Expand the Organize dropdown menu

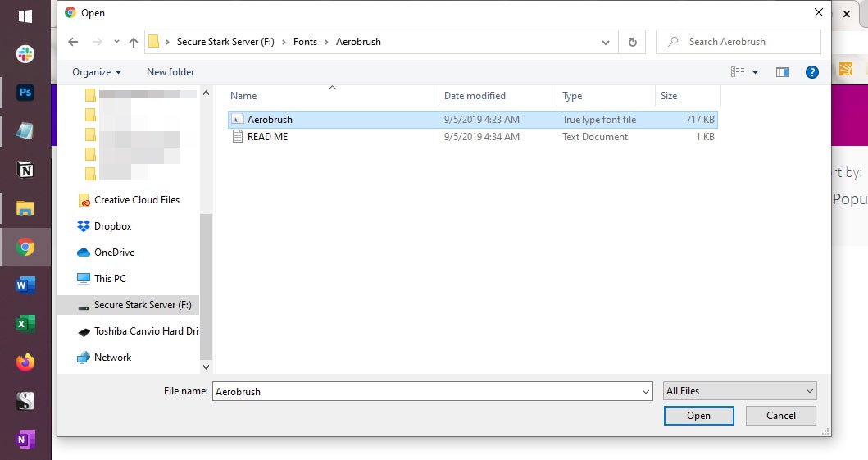point(97,72)
